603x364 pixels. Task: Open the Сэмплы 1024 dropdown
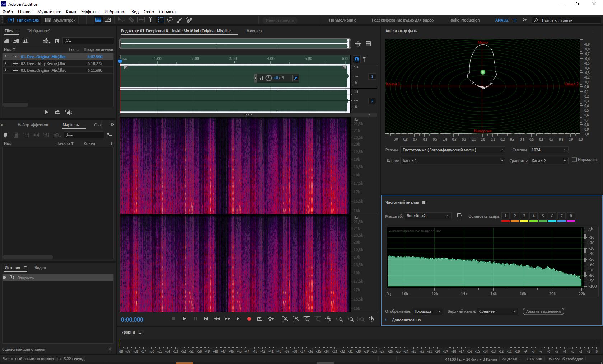coord(548,150)
